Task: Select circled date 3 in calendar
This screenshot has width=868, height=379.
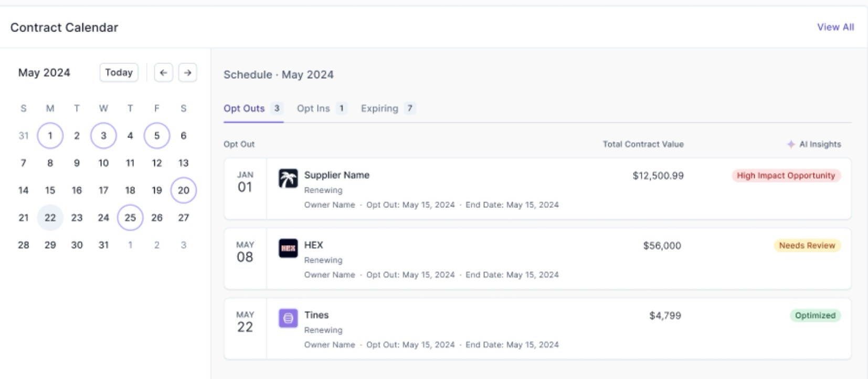Action: (x=103, y=136)
